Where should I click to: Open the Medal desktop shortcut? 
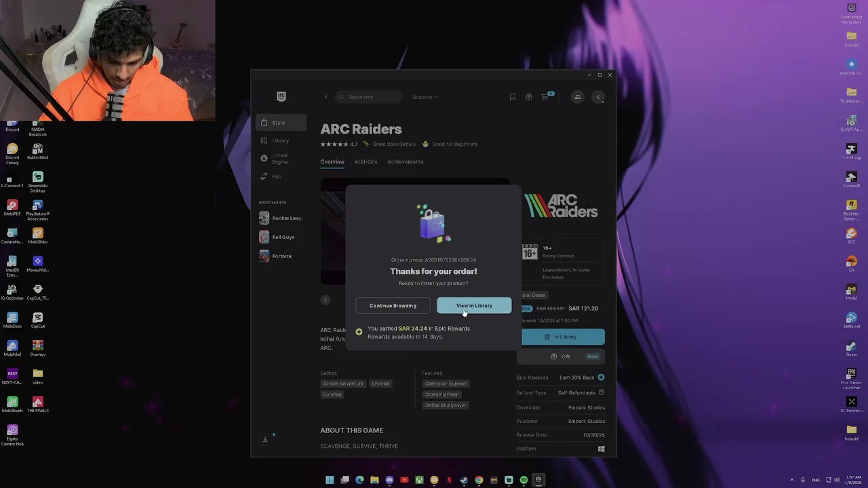pos(852,292)
